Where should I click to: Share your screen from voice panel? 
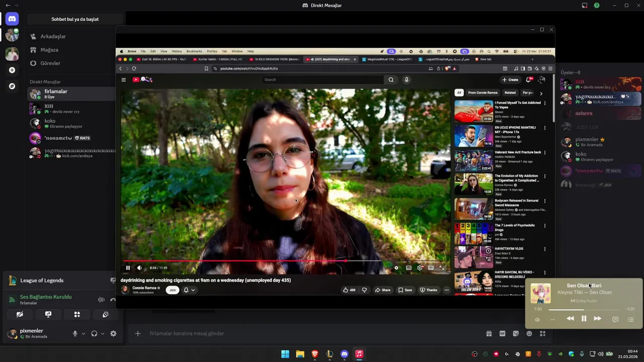click(x=48, y=314)
